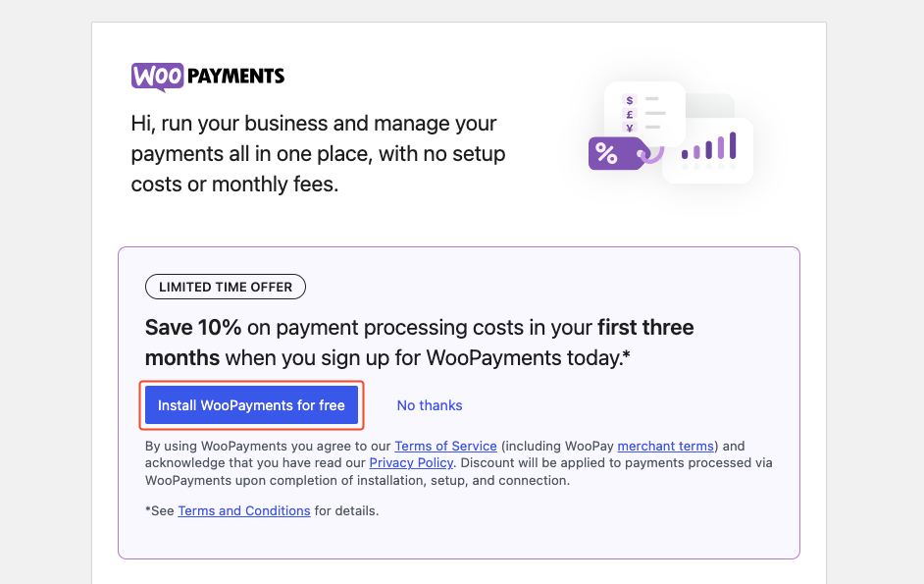Click the Woo purple speech-bubble logo
The height and width of the screenshot is (584, 924).
(157, 78)
